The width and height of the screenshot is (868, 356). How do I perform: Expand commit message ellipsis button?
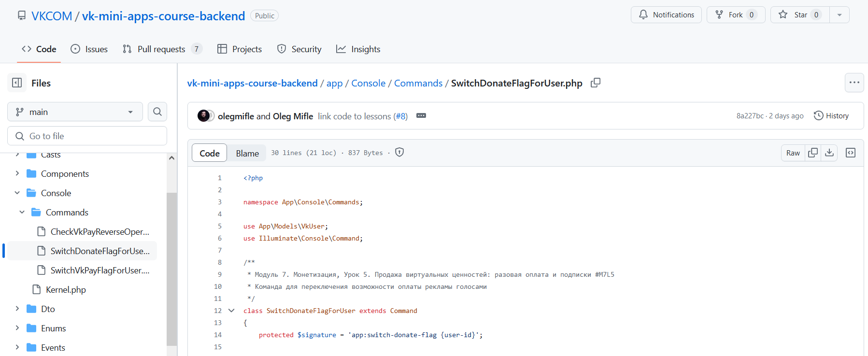coord(421,116)
